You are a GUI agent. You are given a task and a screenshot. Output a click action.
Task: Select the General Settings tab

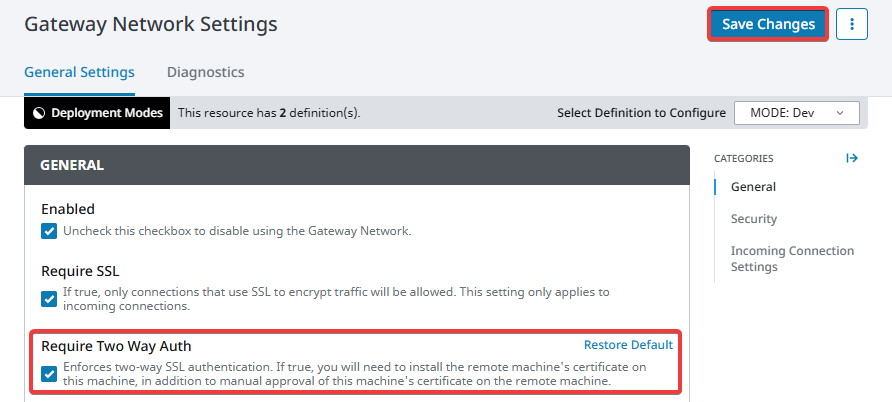tap(79, 72)
